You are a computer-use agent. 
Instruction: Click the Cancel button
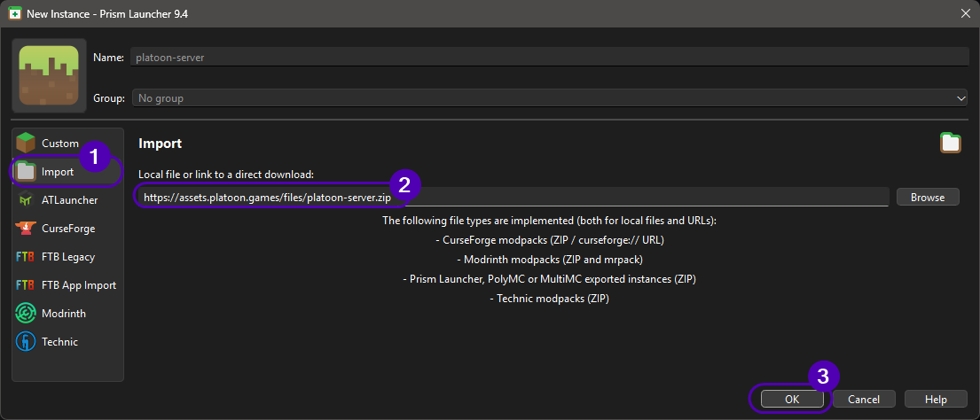pyautogui.click(x=863, y=400)
